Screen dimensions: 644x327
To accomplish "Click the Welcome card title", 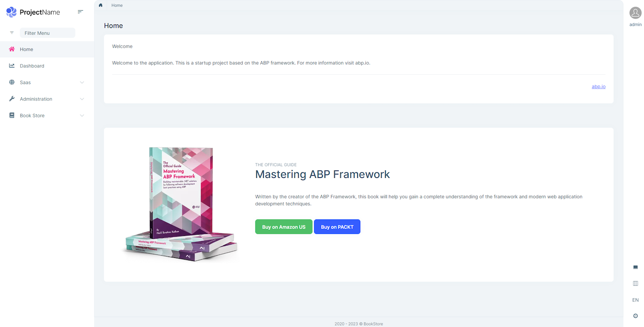I will pyautogui.click(x=122, y=46).
